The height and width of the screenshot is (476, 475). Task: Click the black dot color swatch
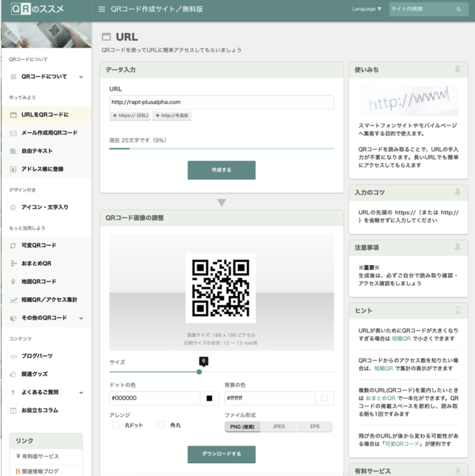click(x=209, y=398)
